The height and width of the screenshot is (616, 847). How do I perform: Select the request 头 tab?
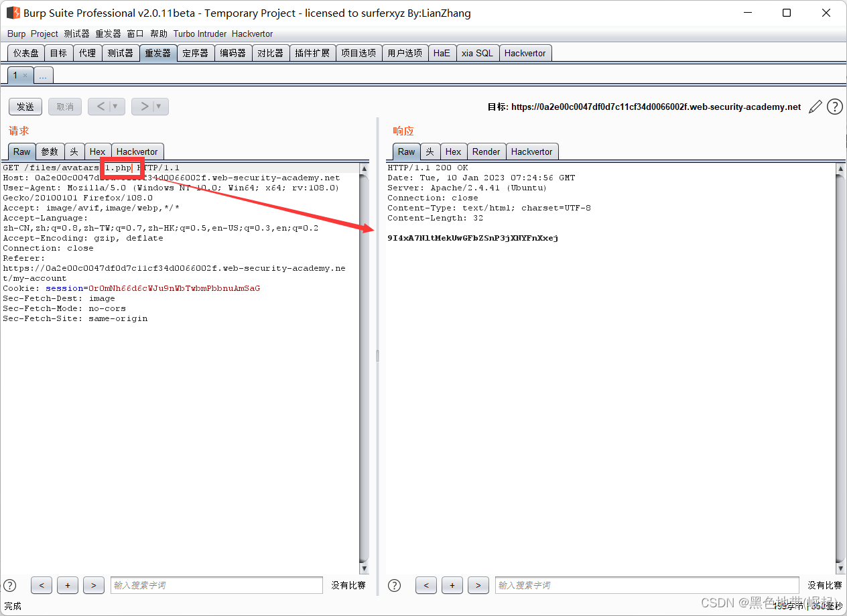click(74, 151)
